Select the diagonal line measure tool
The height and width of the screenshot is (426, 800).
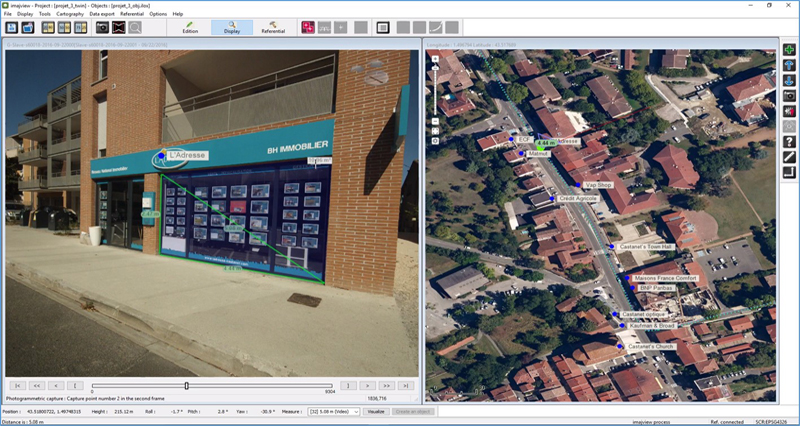(x=789, y=157)
